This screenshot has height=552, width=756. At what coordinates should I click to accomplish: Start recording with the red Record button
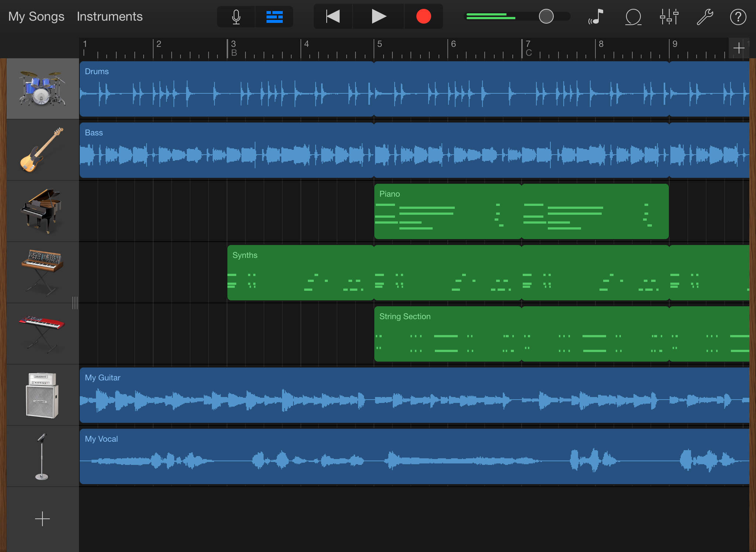(x=423, y=17)
